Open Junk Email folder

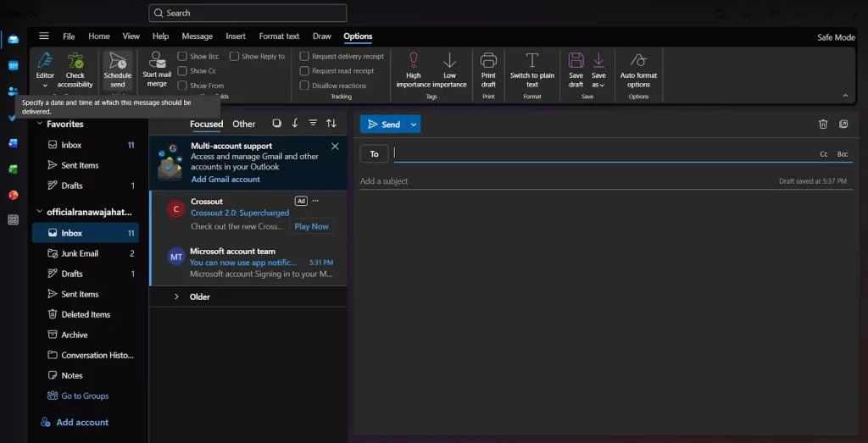[86, 253]
